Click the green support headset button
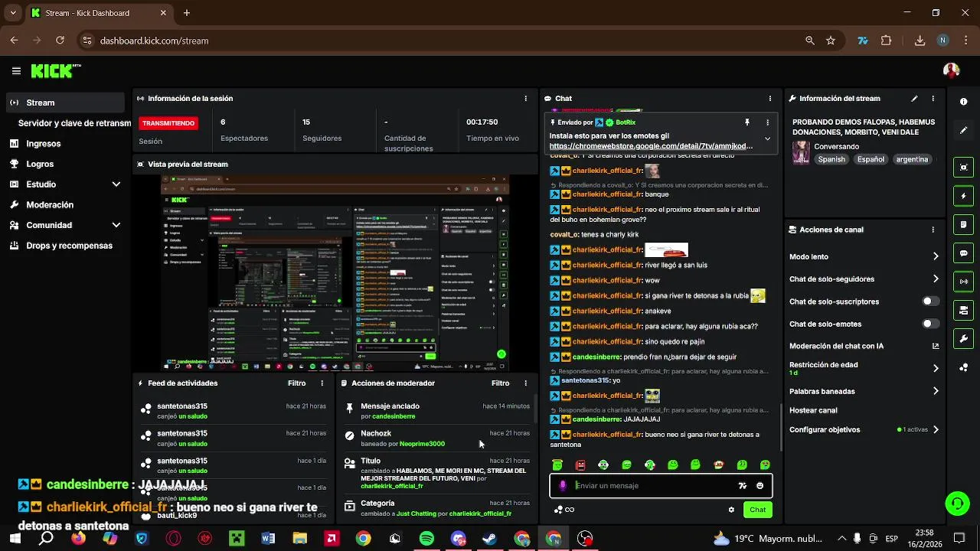This screenshot has width=980, height=551. (x=957, y=503)
